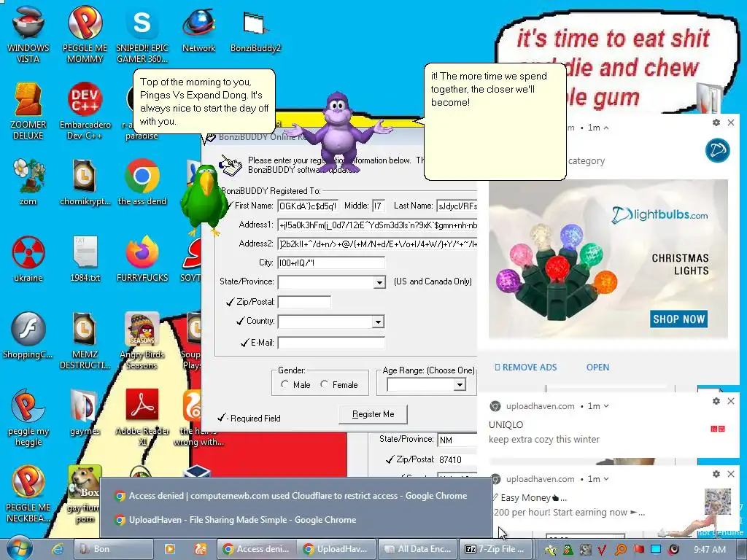747x560 pixels.
Task: Click the empty Zip/Postal field in the front form
Action: [x=304, y=302]
